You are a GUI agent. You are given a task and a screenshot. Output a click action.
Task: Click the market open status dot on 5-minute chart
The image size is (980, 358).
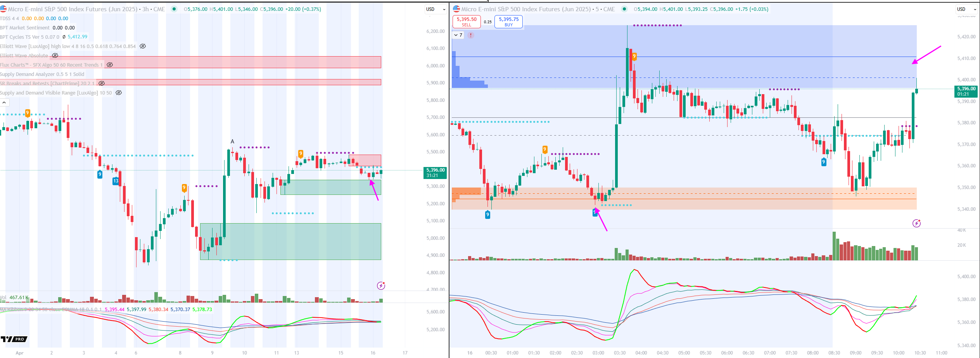pyautogui.click(x=624, y=9)
